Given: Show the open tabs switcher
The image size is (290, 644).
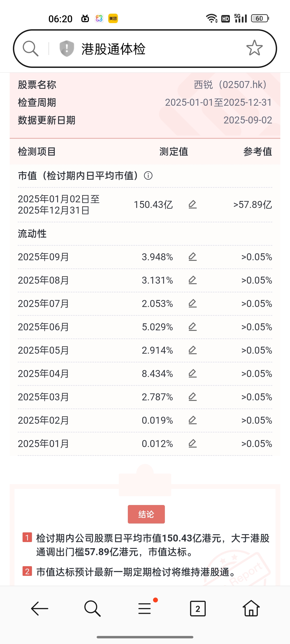Looking at the screenshot, I should coord(198,608).
